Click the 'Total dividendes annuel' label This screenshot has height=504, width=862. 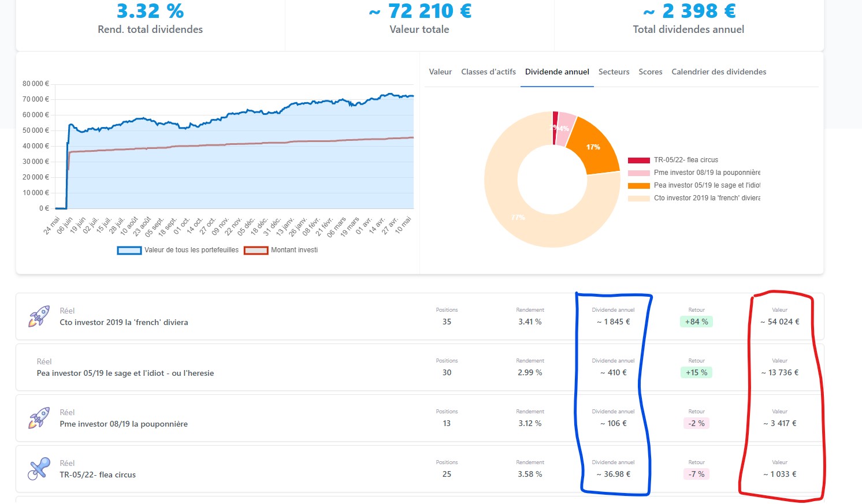tap(689, 29)
